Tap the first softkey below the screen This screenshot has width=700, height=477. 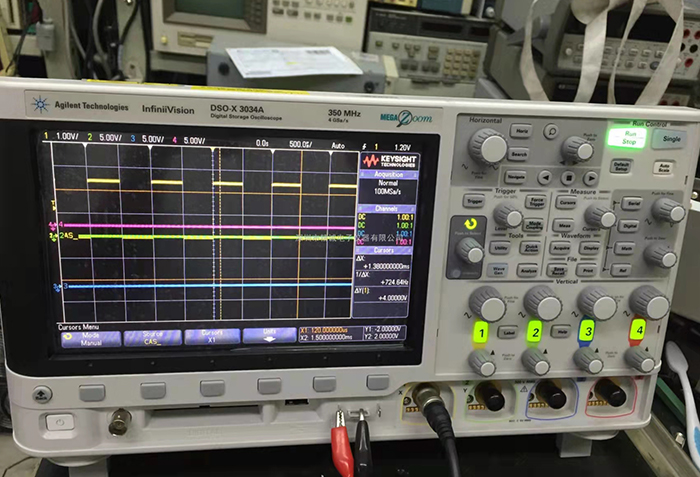[x=92, y=393]
